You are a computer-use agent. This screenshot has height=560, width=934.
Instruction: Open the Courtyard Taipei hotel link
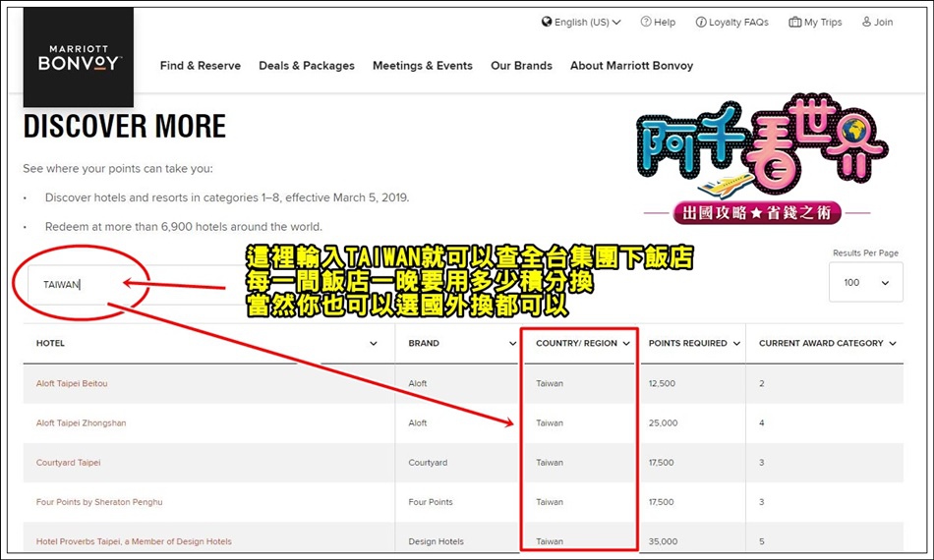coord(69,463)
